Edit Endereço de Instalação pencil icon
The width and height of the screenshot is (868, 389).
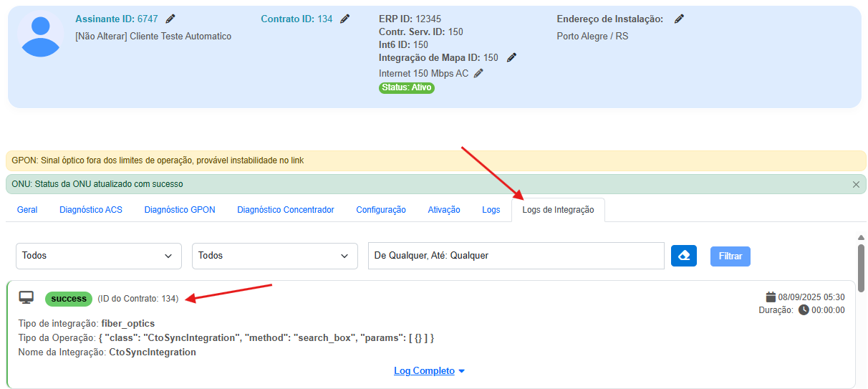click(x=679, y=19)
